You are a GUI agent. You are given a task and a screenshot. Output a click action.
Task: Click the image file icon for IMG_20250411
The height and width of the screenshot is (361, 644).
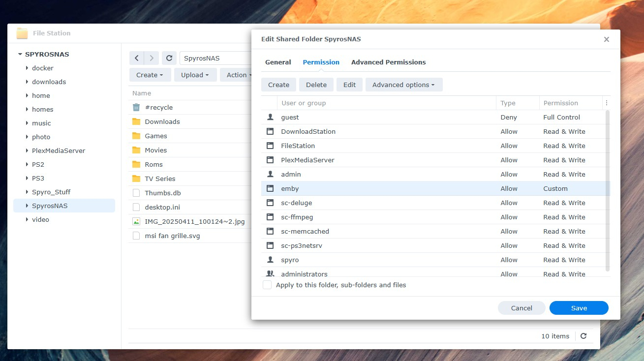pyautogui.click(x=136, y=221)
